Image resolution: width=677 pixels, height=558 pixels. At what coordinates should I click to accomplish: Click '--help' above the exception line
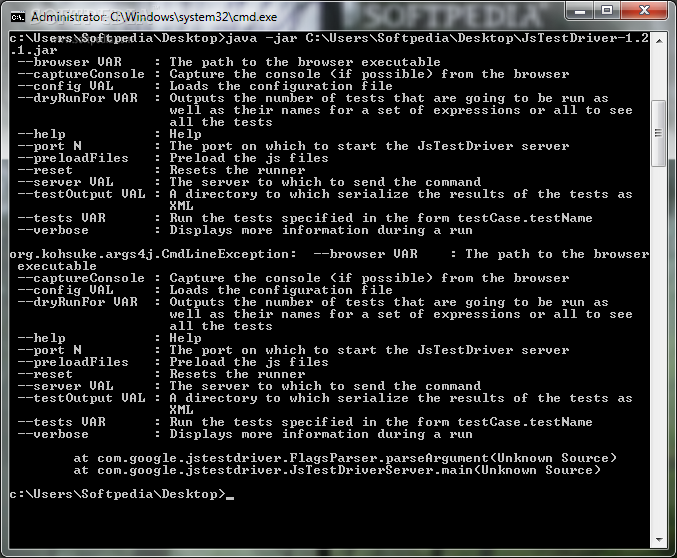[41, 134]
